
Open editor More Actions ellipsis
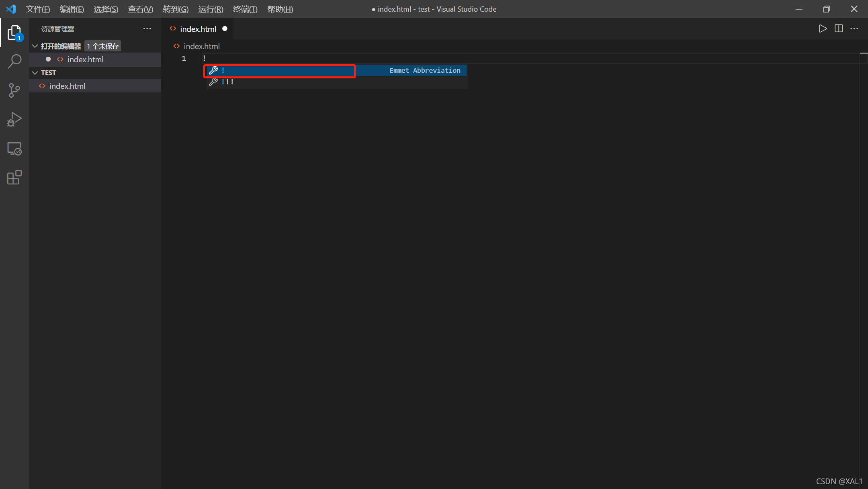(x=854, y=29)
